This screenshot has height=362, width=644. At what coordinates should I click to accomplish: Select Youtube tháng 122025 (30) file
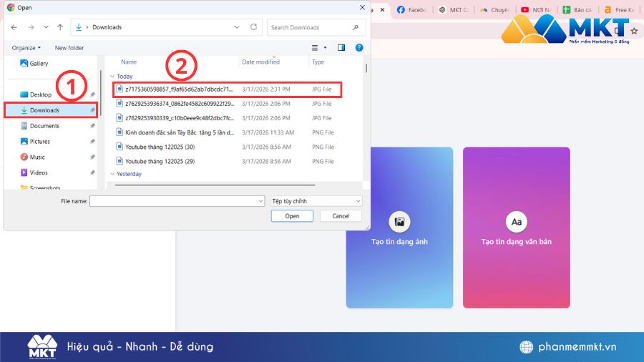coord(227,147)
